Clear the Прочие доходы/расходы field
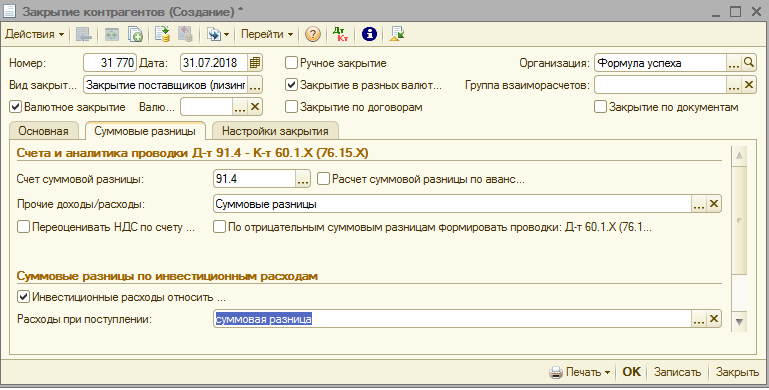The width and height of the screenshot is (769, 390). [x=714, y=204]
